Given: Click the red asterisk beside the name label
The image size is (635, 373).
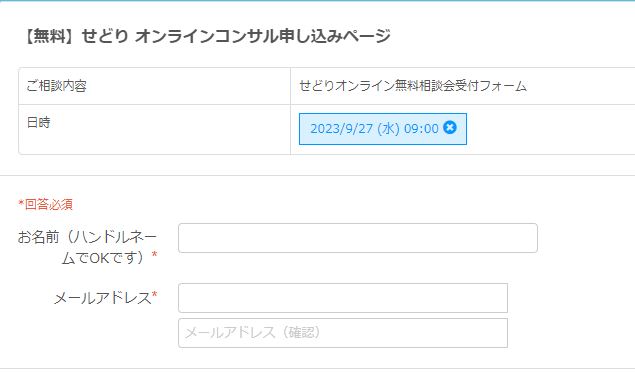Looking at the screenshot, I should pyautogui.click(x=154, y=255).
